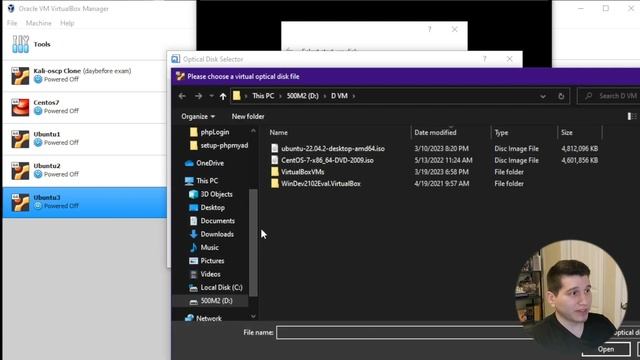
Task: Click D VM in the breadcrumb path
Action: (x=339, y=96)
